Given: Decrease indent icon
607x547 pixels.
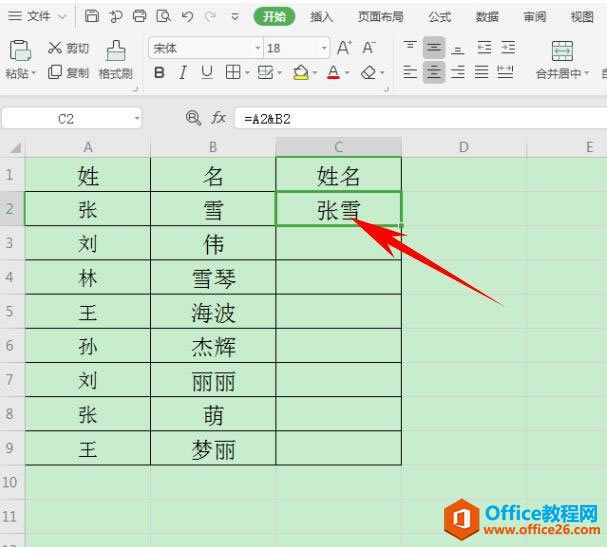Looking at the screenshot, I should [x=484, y=48].
